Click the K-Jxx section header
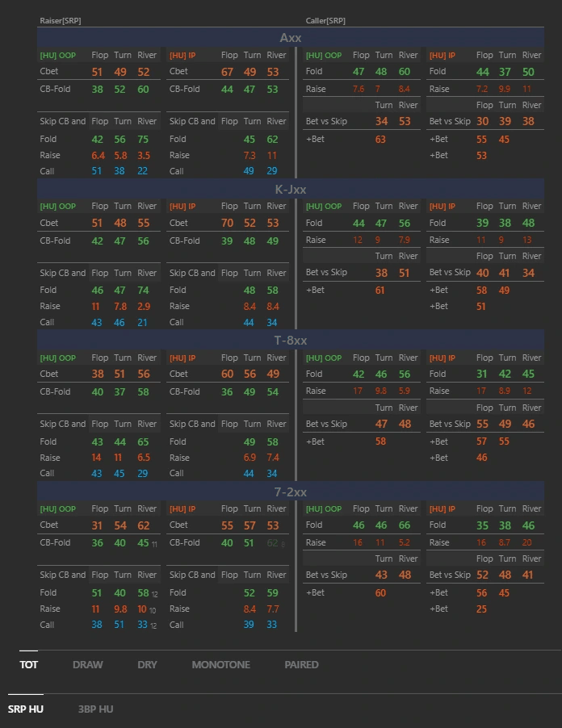 (291, 190)
